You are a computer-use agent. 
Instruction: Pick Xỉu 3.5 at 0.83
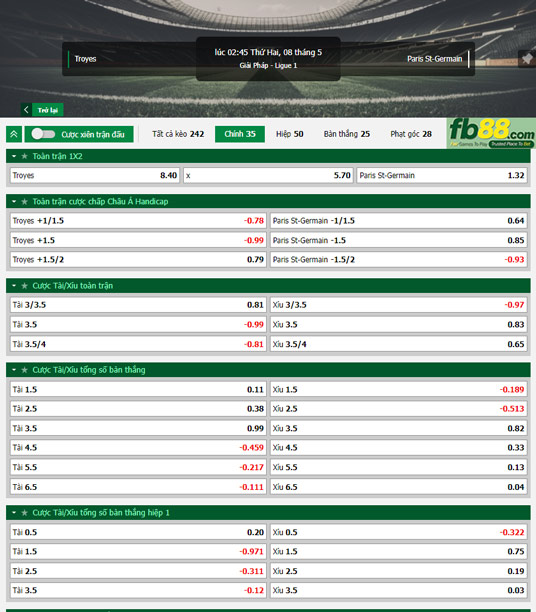coord(398,324)
